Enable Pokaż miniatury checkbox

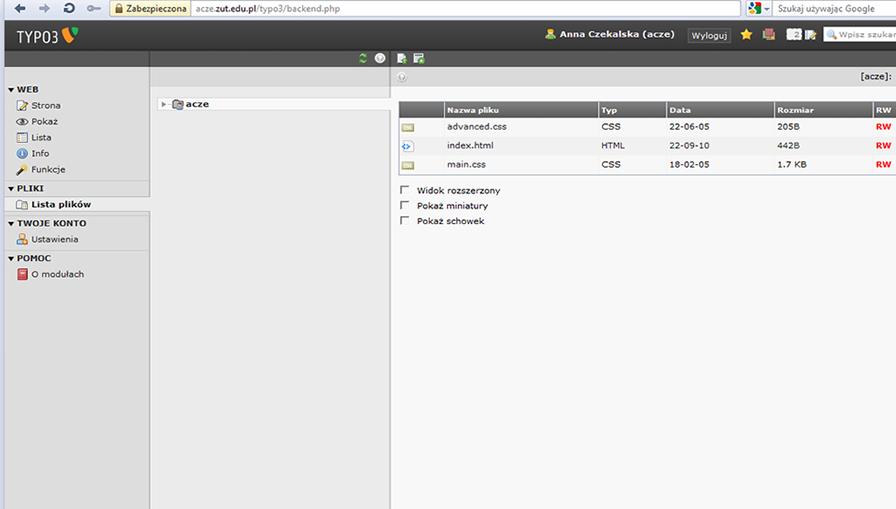405,205
